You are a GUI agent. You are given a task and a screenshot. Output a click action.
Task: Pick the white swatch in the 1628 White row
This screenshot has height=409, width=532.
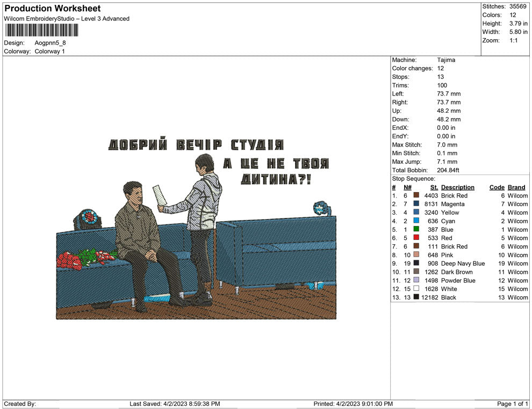[416, 288]
